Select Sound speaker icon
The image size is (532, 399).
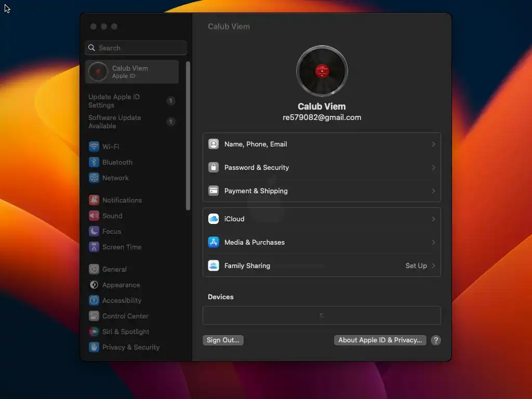point(94,216)
